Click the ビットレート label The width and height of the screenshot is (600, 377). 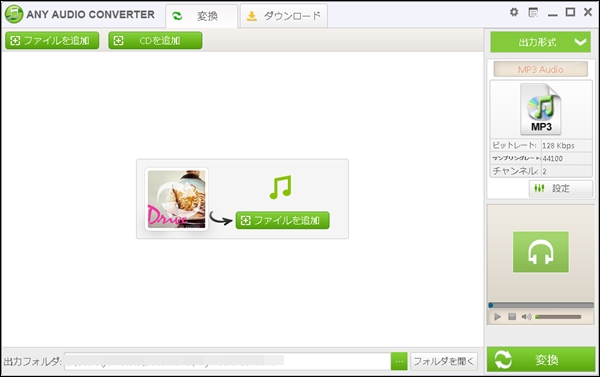point(514,145)
